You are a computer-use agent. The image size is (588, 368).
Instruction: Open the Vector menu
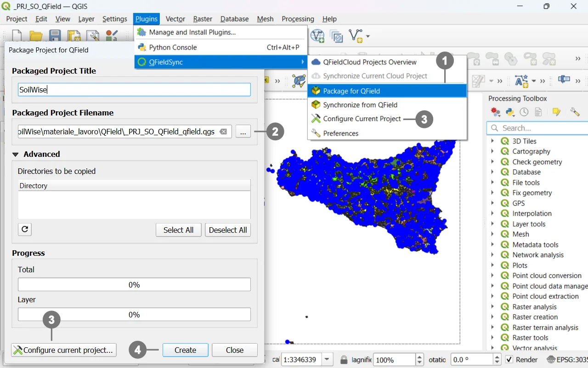175,19
